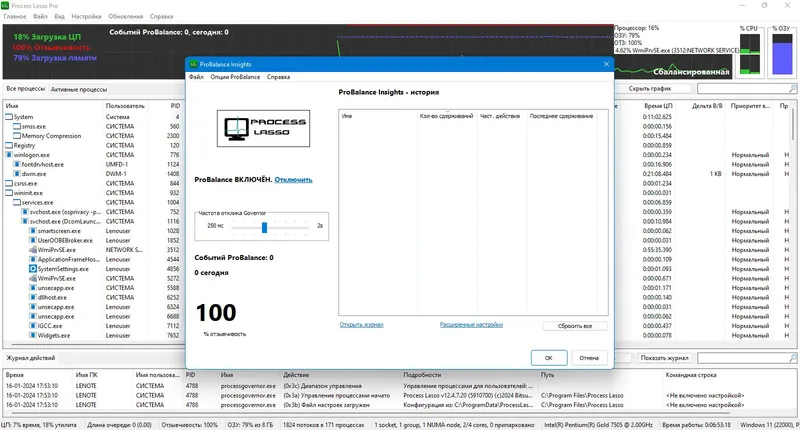Switch to the Все процессы tab
Viewport: 800px width, 430px height.
tap(26, 89)
